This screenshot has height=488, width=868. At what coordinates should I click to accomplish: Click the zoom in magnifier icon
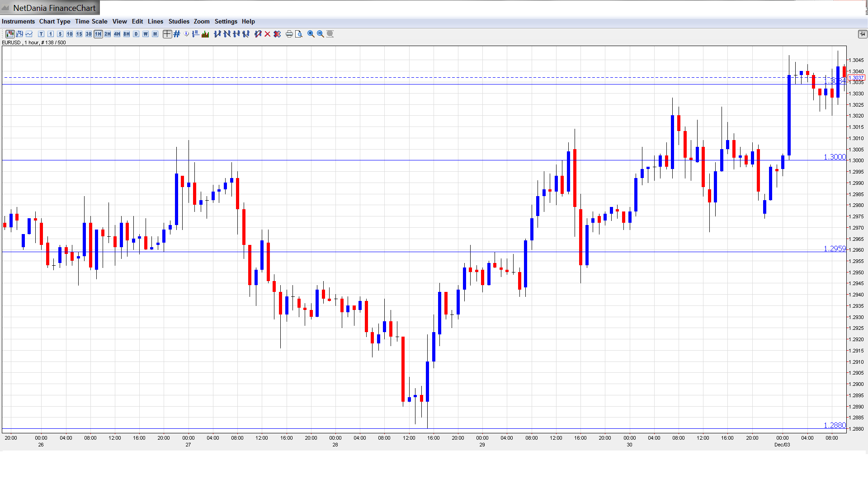(311, 34)
